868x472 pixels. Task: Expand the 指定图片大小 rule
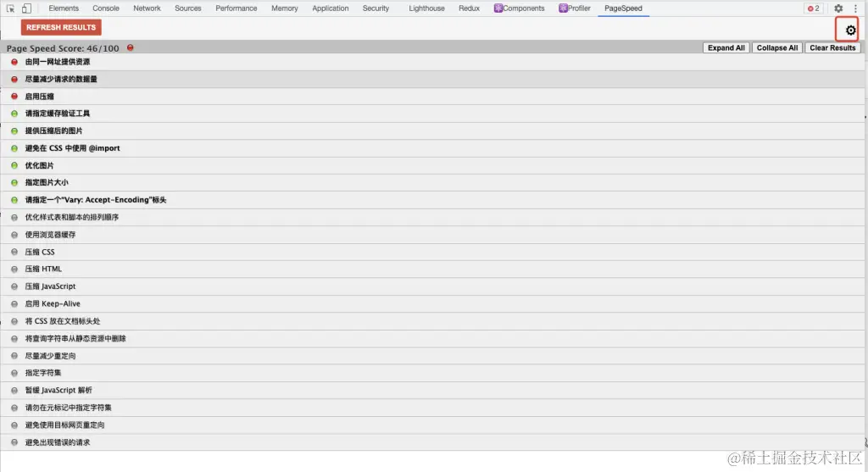432,182
